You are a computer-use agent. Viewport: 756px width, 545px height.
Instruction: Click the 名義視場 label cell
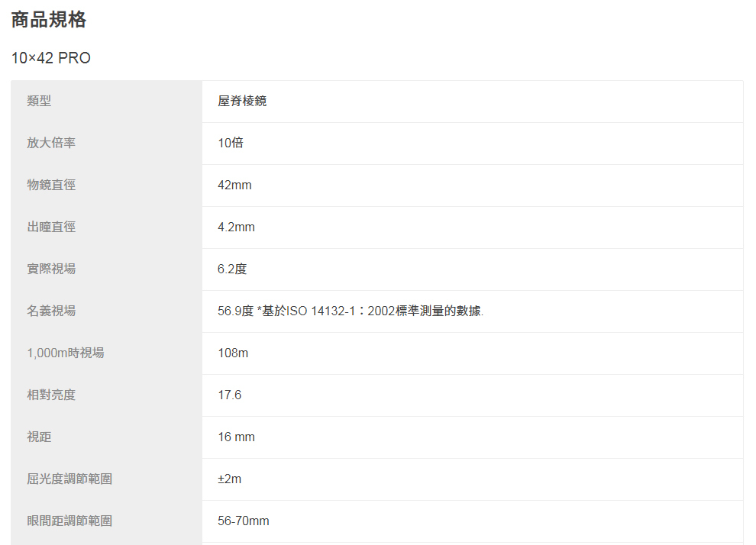[51, 311]
